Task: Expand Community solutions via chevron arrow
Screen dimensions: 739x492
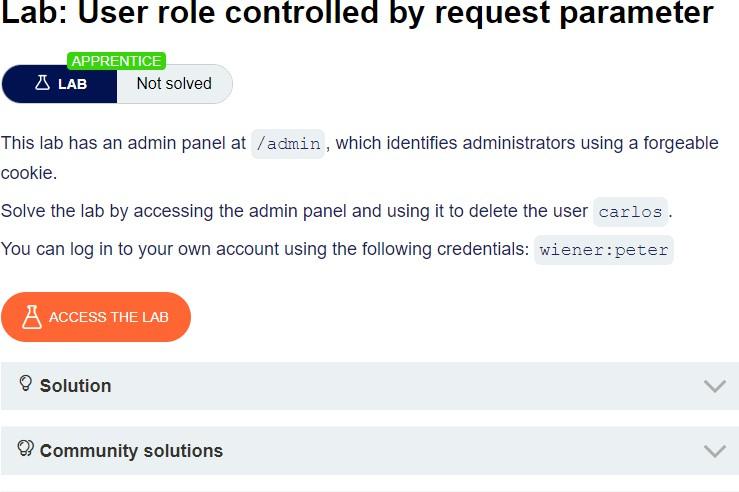Action: [x=715, y=451]
